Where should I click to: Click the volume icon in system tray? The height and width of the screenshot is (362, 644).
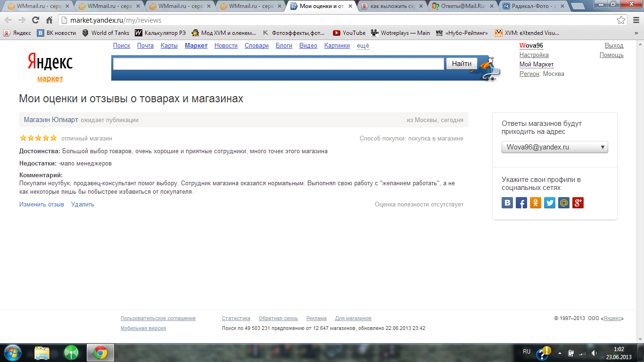click(x=594, y=353)
